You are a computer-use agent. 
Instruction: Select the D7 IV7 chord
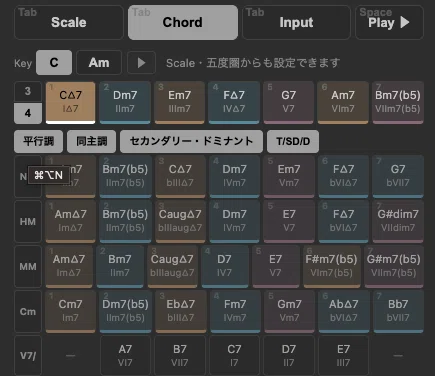pos(224,266)
